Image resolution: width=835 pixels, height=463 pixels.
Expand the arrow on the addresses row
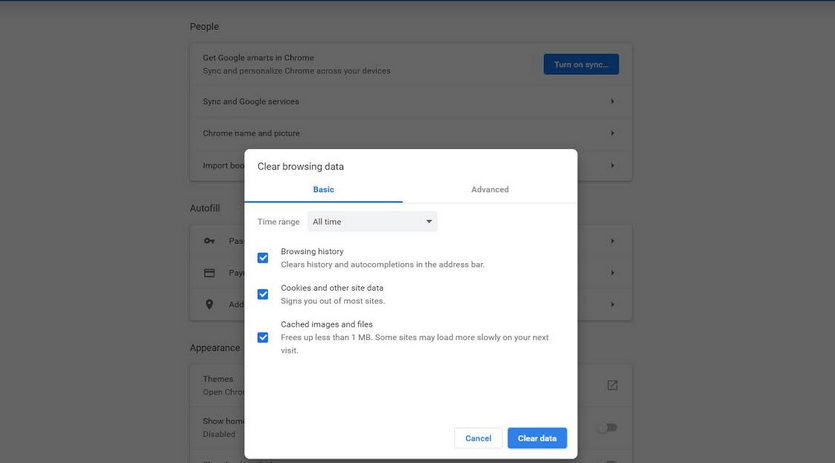pos(612,304)
